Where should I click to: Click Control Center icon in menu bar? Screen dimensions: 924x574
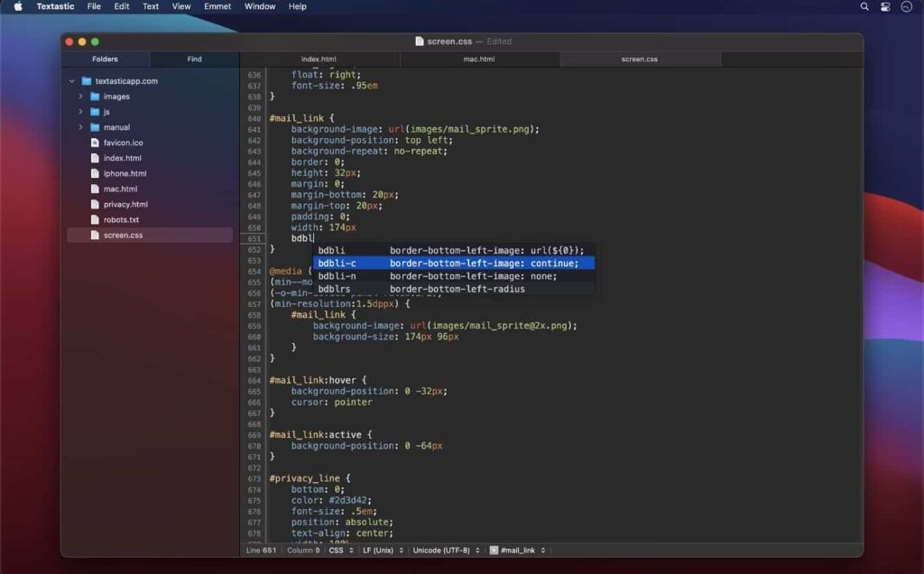pos(885,6)
